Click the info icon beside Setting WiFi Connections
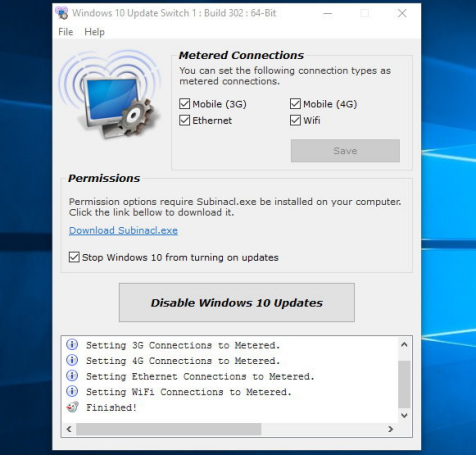The height and width of the screenshot is (455, 476). point(72,391)
